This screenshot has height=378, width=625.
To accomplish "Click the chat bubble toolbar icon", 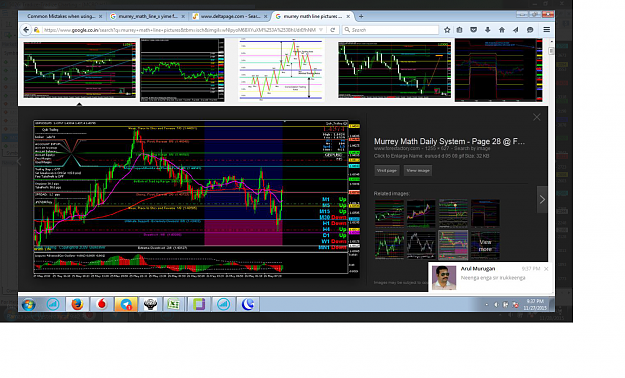I will [530, 30].
